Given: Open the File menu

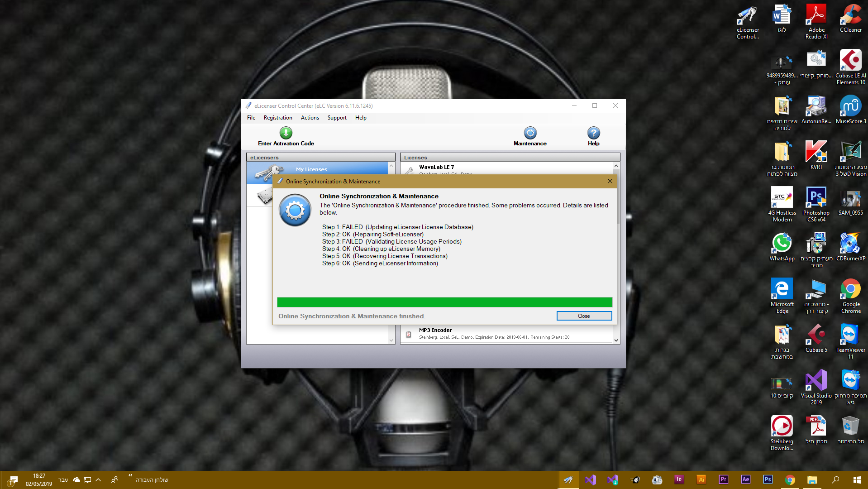Looking at the screenshot, I should 251,118.
